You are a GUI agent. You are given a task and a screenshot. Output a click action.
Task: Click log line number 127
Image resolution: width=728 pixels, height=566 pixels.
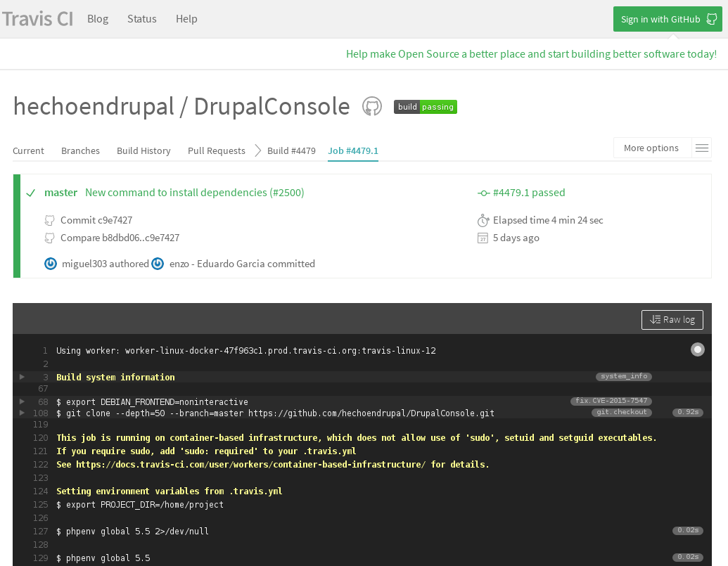(40, 532)
